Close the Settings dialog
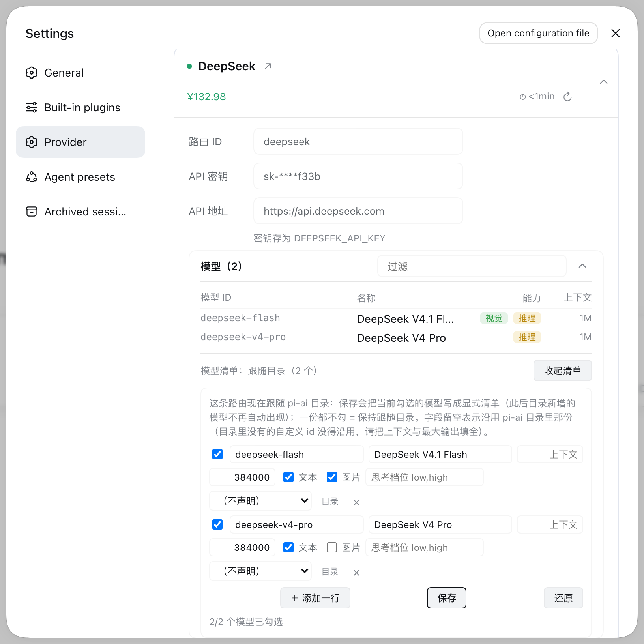 [x=616, y=33]
